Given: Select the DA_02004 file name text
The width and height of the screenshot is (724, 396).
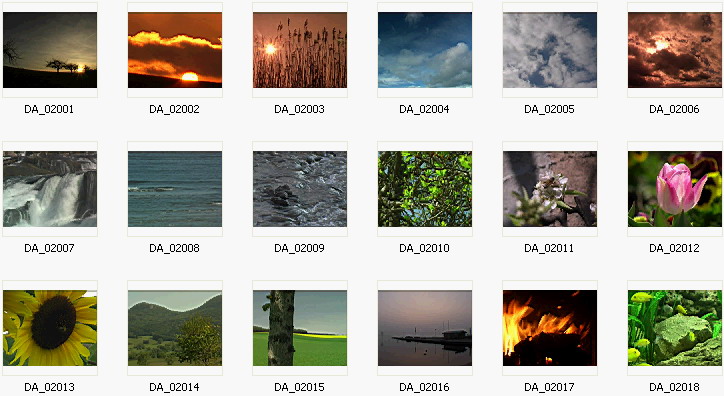Looking at the screenshot, I should (424, 109).
